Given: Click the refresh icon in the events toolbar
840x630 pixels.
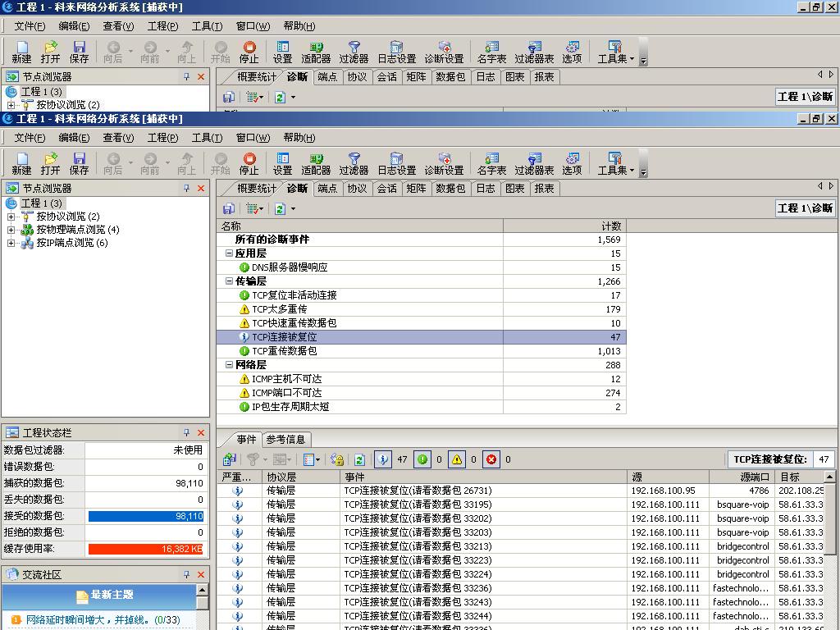Looking at the screenshot, I should (359, 459).
